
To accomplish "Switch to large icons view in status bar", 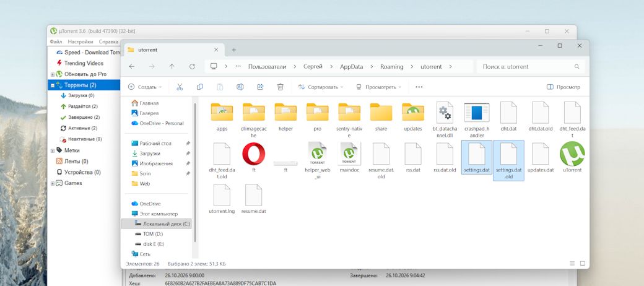I will click(x=583, y=264).
